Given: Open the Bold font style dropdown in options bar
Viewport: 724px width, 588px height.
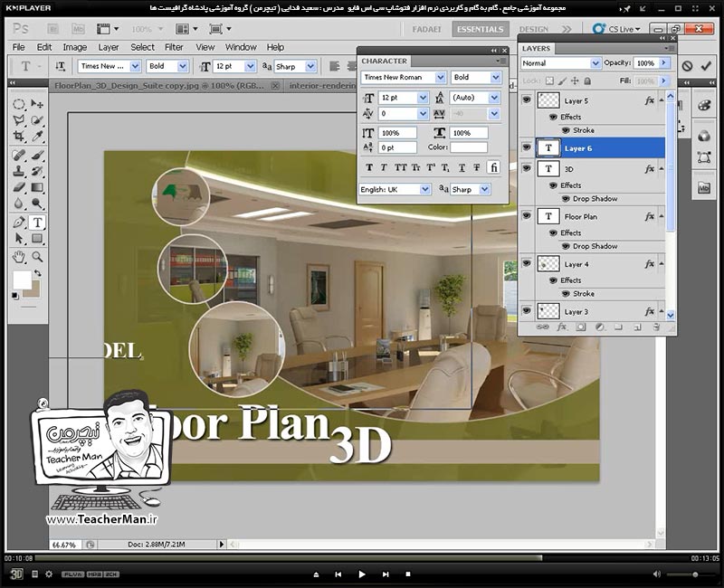Looking at the screenshot, I should 183,66.
